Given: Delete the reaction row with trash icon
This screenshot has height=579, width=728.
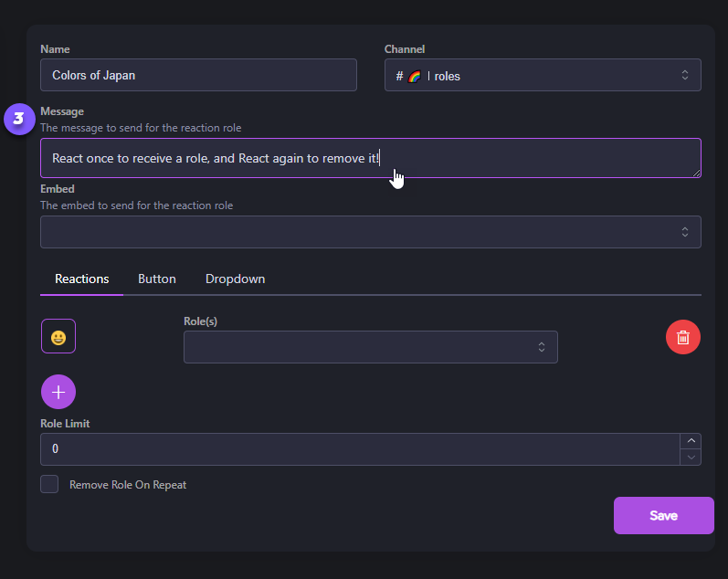Looking at the screenshot, I should tap(682, 337).
